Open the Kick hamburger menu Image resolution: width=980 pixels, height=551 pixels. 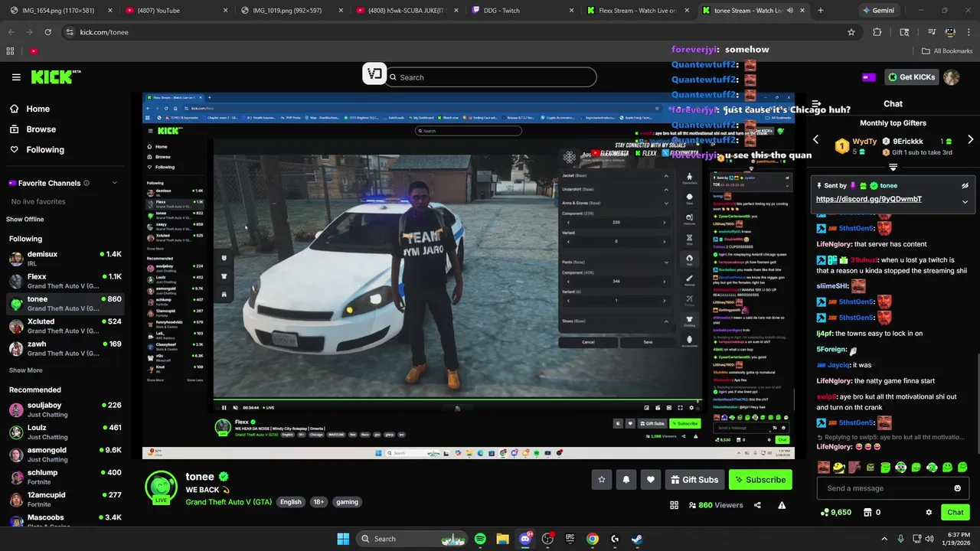16,77
